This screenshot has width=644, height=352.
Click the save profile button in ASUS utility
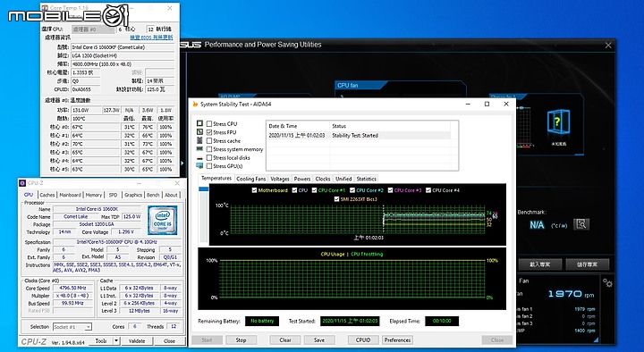coord(587,264)
